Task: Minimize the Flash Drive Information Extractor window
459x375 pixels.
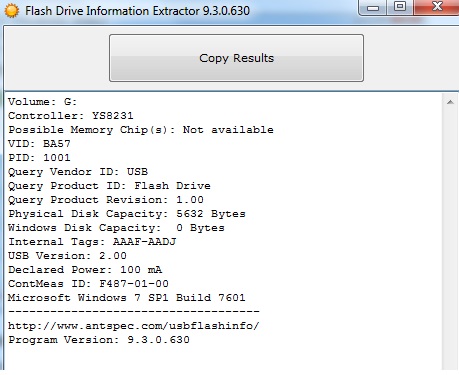Action: (x=373, y=7)
